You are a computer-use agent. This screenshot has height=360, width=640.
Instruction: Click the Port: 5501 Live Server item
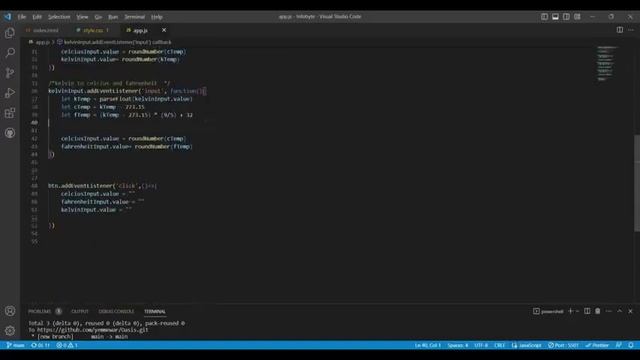563,345
